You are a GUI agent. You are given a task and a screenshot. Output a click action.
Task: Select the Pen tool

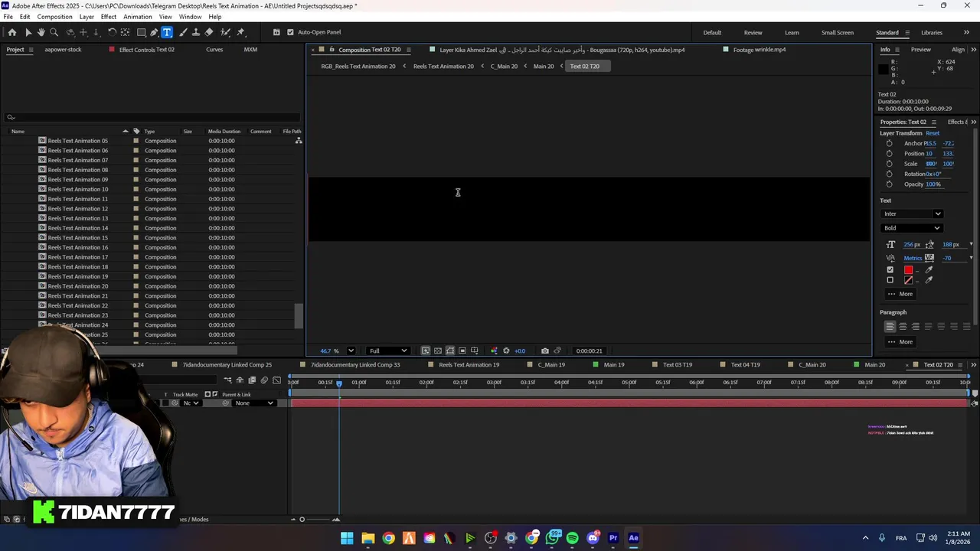[154, 32]
